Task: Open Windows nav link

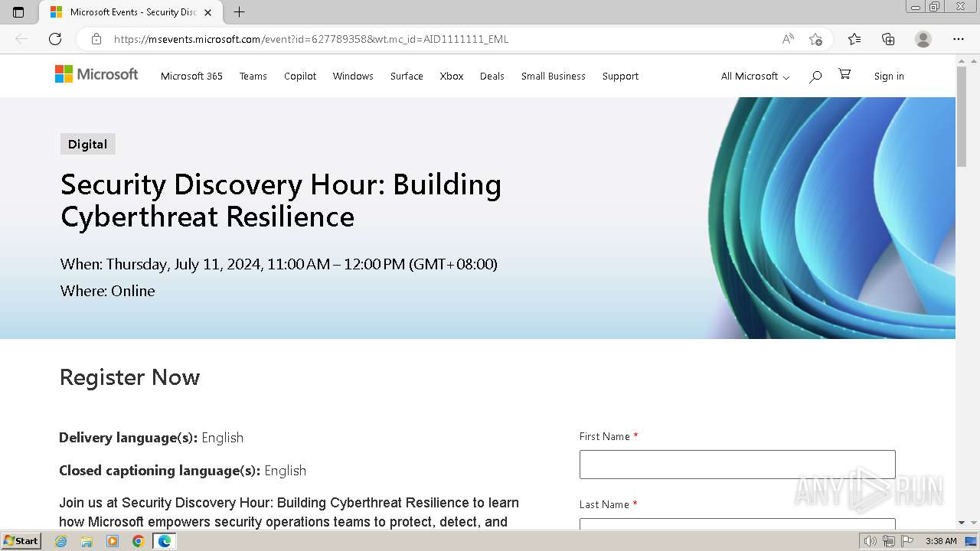Action: [353, 76]
